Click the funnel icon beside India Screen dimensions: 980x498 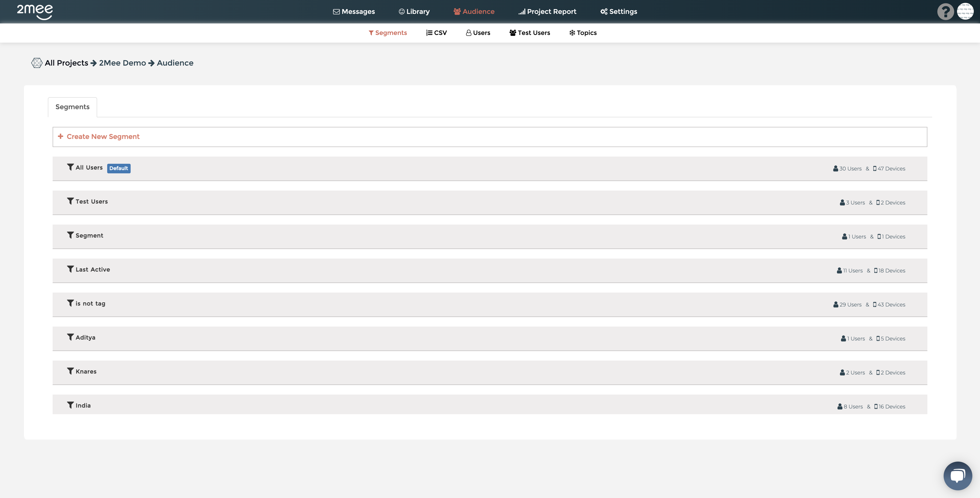(70, 405)
